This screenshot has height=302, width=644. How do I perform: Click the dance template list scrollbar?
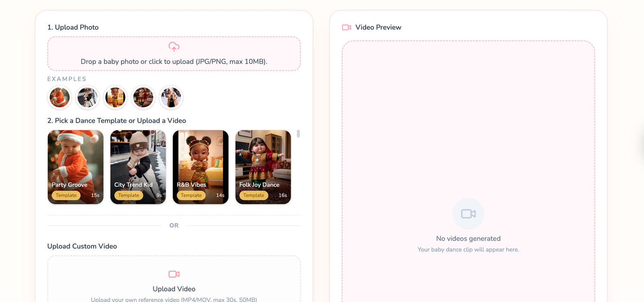coord(298,134)
